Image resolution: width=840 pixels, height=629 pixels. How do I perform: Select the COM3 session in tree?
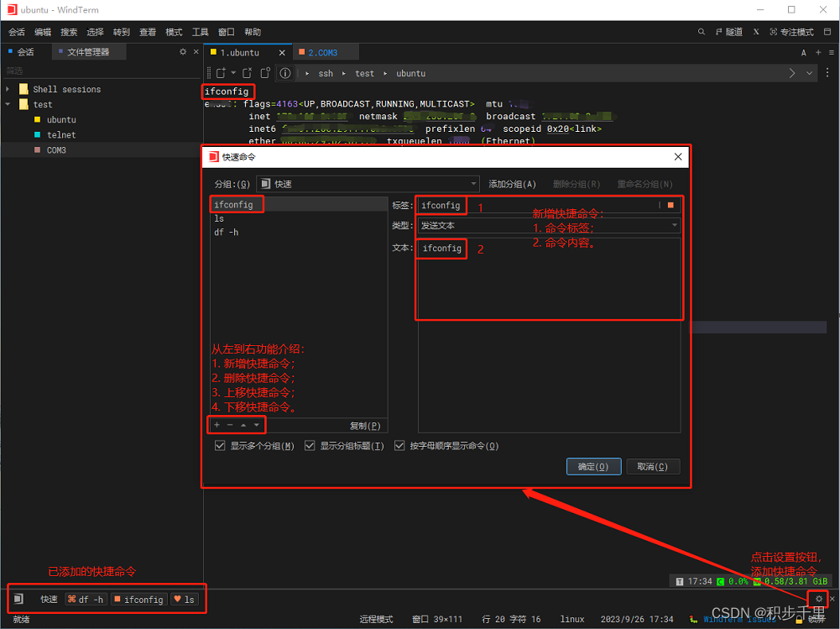pyautogui.click(x=56, y=150)
